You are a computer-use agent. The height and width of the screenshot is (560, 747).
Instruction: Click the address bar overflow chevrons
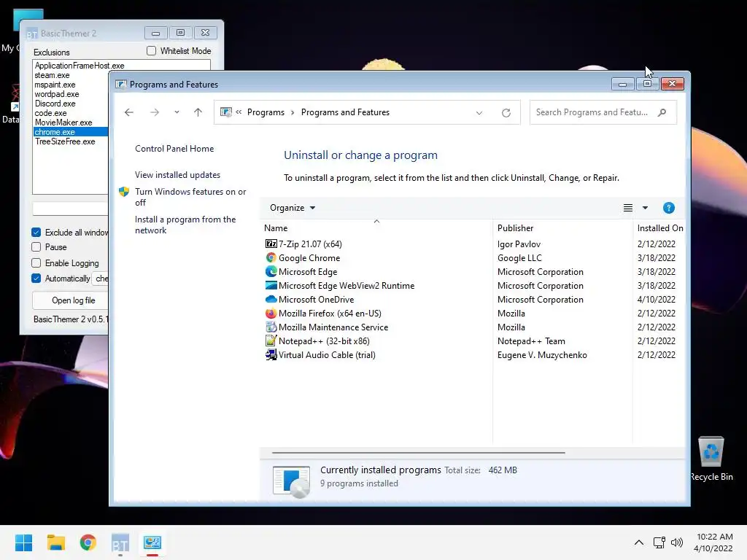click(239, 112)
